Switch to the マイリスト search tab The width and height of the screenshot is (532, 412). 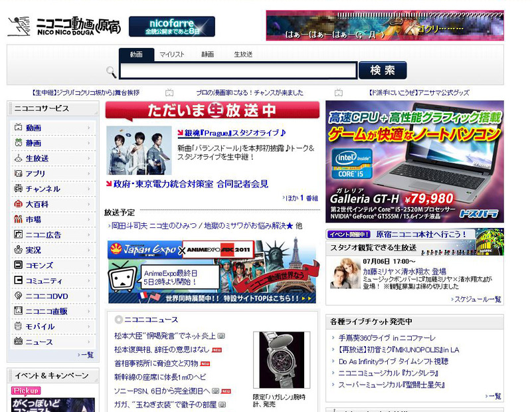171,54
